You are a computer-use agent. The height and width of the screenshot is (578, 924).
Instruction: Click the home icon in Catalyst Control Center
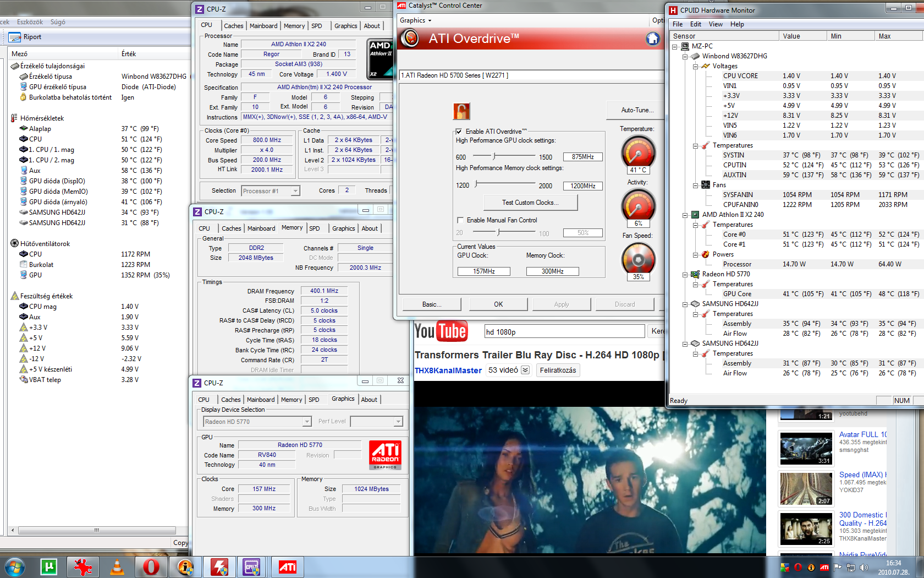coord(653,39)
